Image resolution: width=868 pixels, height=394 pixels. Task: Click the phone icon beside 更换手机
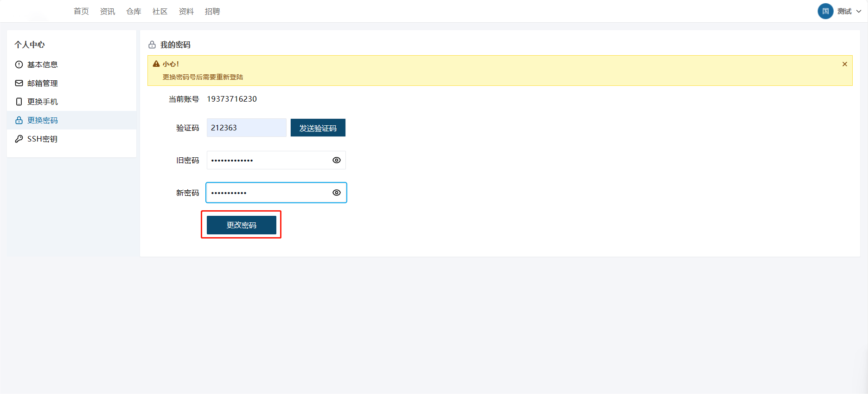click(19, 102)
